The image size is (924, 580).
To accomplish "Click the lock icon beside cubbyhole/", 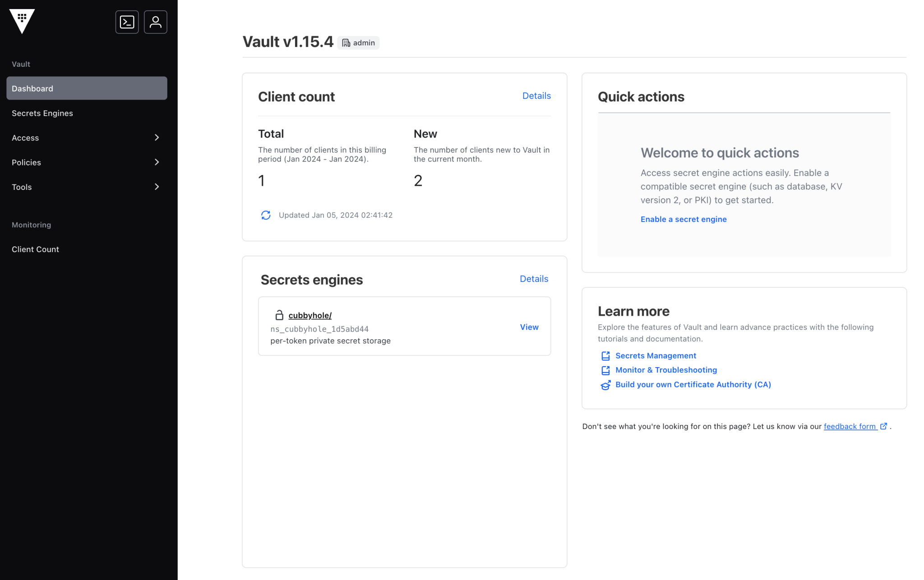I will click(x=280, y=315).
